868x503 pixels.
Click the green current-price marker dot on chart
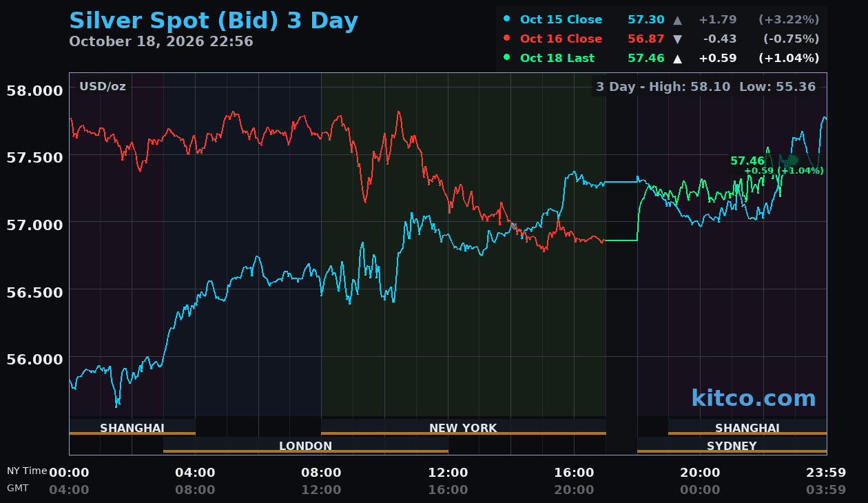click(792, 160)
